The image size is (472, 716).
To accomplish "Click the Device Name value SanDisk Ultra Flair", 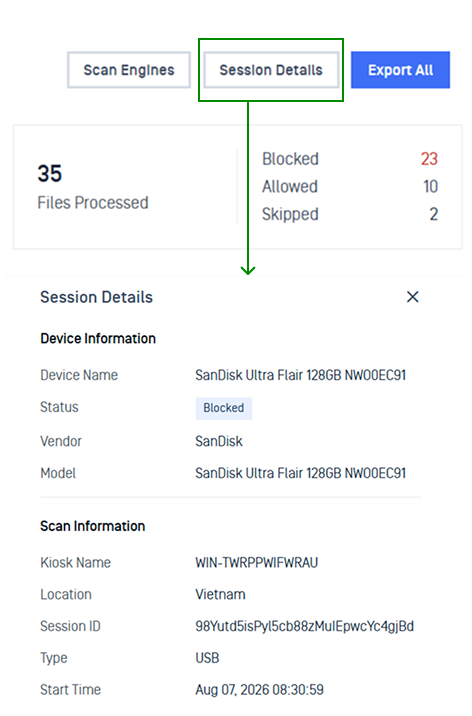I will (x=300, y=375).
